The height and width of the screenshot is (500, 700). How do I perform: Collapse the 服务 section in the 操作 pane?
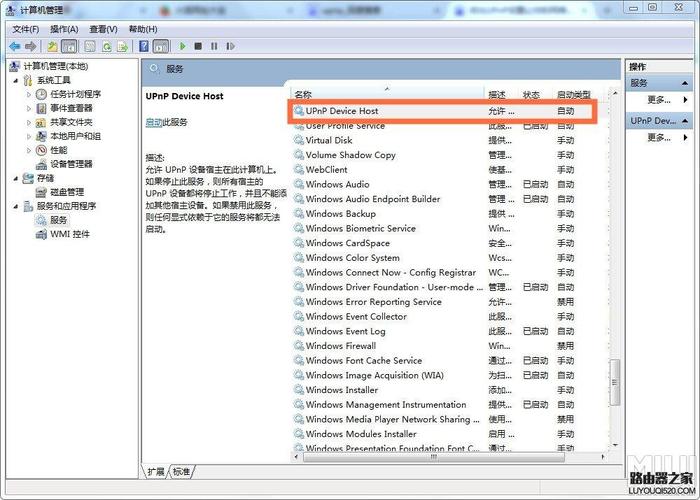(x=686, y=83)
